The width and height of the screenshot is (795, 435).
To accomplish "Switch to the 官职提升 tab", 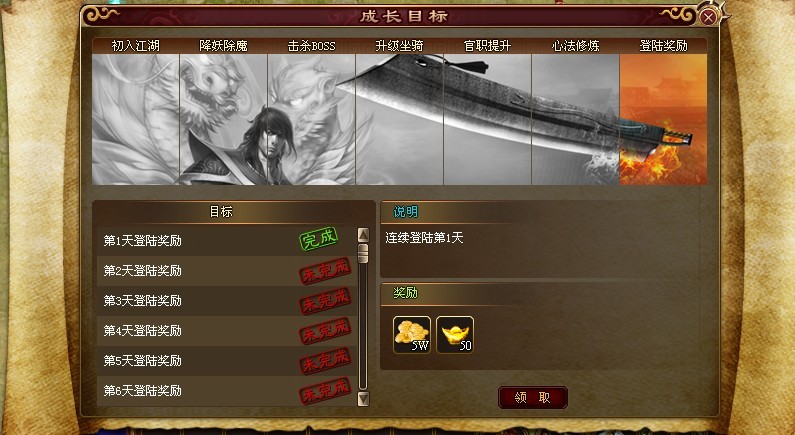I will tap(487, 46).
